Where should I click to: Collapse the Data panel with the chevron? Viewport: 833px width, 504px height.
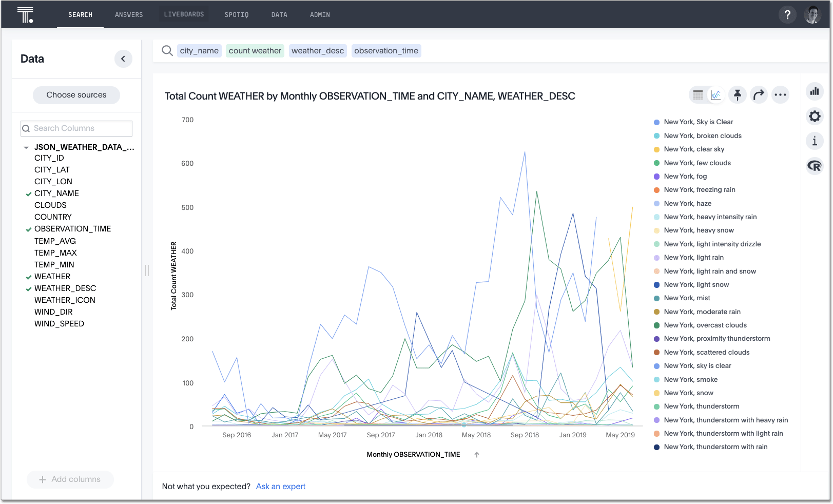point(123,59)
